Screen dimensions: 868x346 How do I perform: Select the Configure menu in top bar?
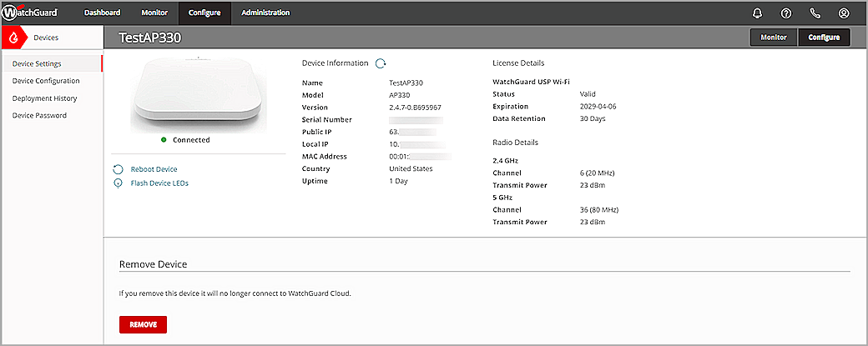coord(204,13)
